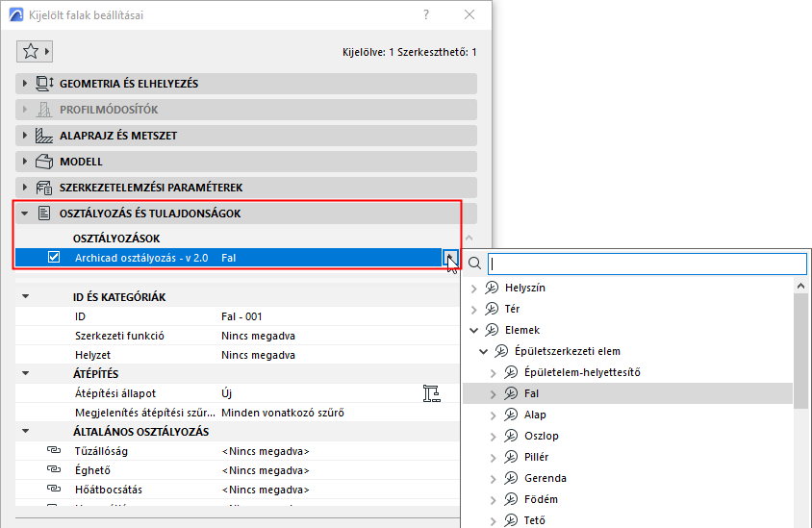Screen dimensions: 812x528
Task: Click the Profilmódosítók panel icon
Action: pyautogui.click(x=44, y=110)
